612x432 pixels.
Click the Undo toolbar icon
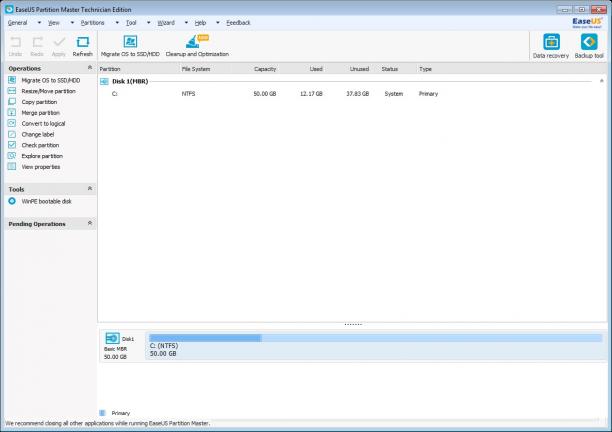pos(16,42)
